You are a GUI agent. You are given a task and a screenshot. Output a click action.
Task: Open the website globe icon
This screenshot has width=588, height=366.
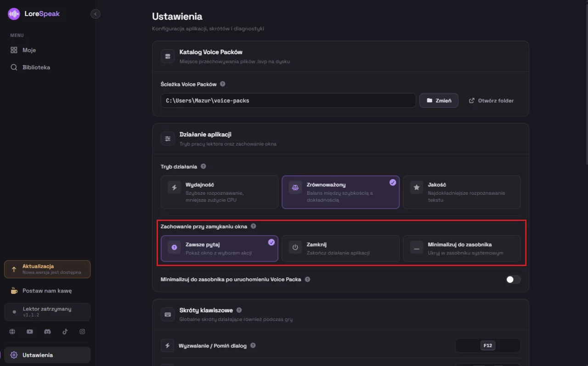[x=12, y=332]
